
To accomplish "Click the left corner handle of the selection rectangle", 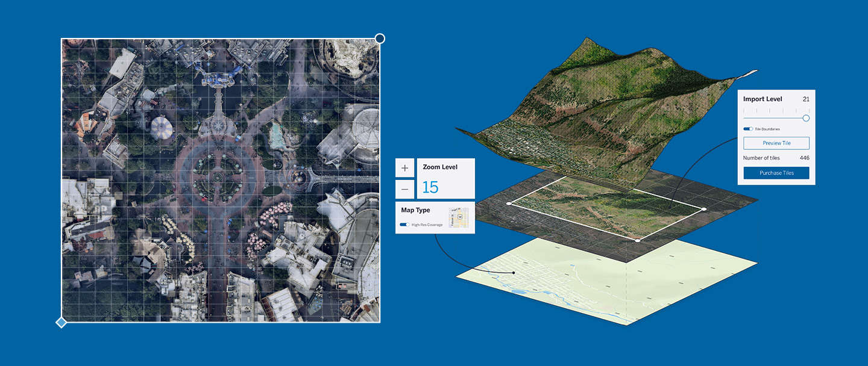I will 509,203.
